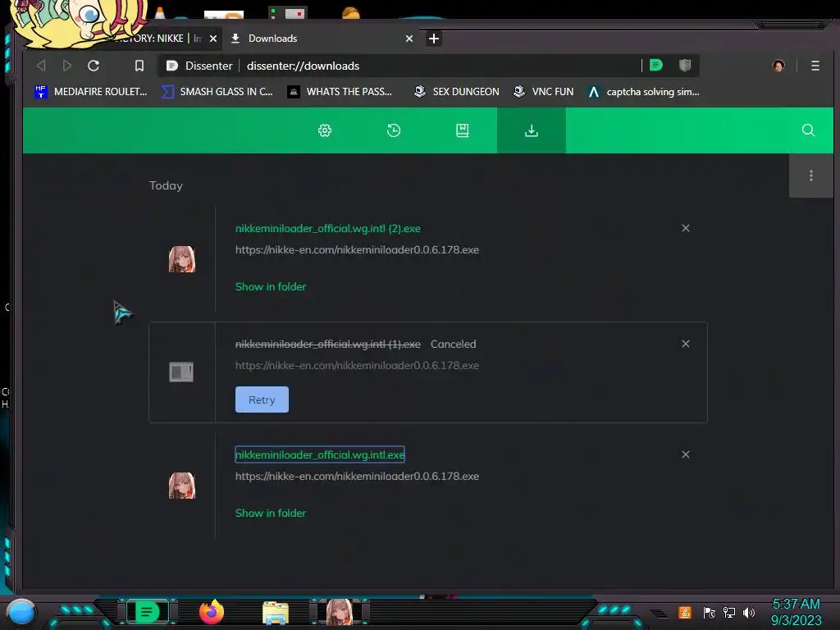Show (2).exe download in folder
The width and height of the screenshot is (840, 630).
(271, 286)
